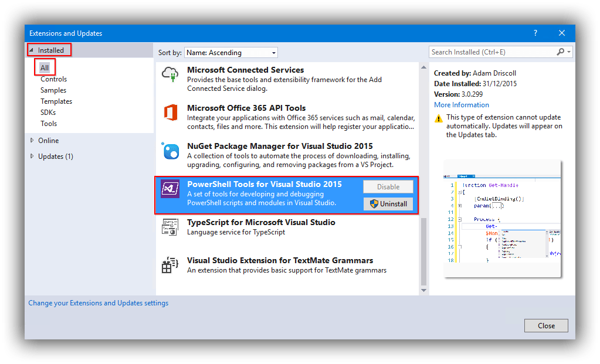Viewport: 600px width, 364px height.
Task: Click the Created by: Adam Driscoll text
Action: pos(475,73)
